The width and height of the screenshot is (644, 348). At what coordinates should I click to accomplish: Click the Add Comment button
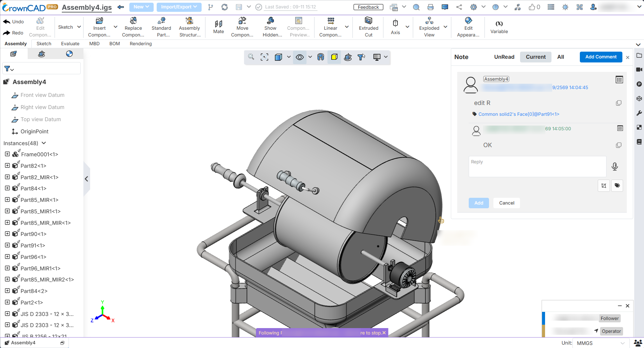(601, 57)
